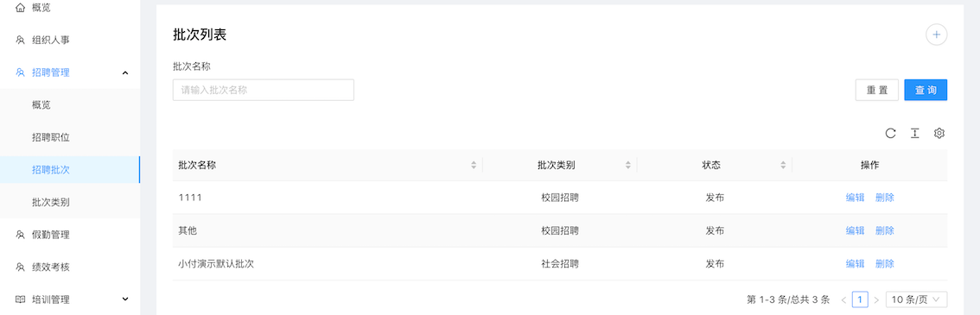The width and height of the screenshot is (980, 315).
Task: Click 删除 link for 小付演示默认批次
Action: coord(884,264)
